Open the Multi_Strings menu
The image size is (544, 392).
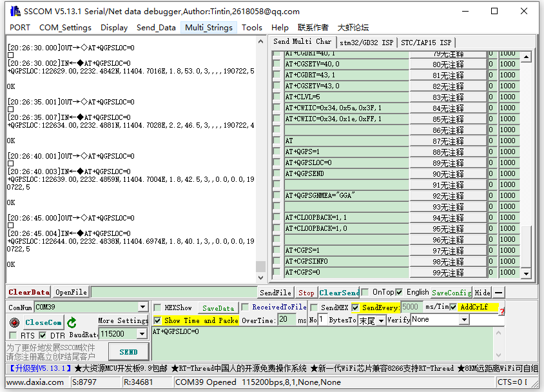(x=209, y=28)
